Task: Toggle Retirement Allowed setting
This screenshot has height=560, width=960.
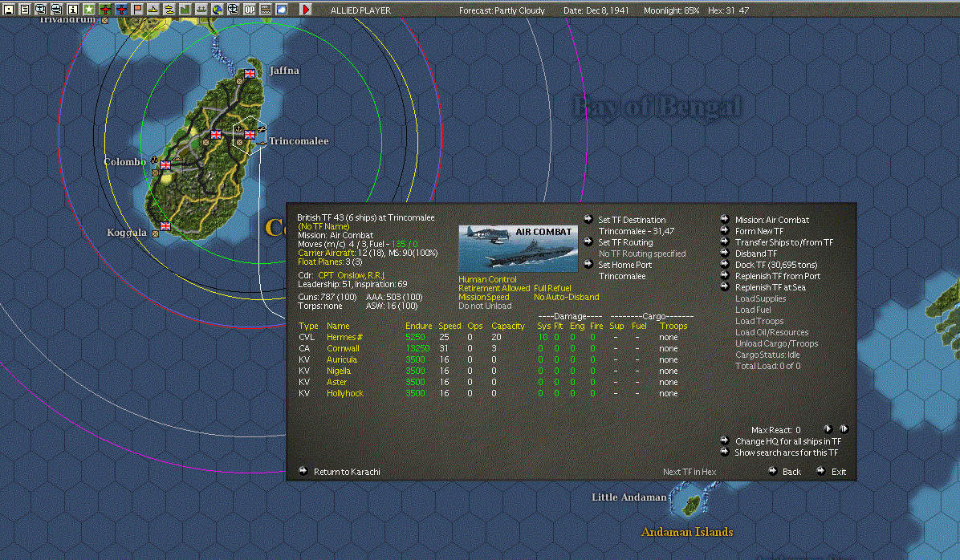Action: pyautogui.click(x=494, y=288)
